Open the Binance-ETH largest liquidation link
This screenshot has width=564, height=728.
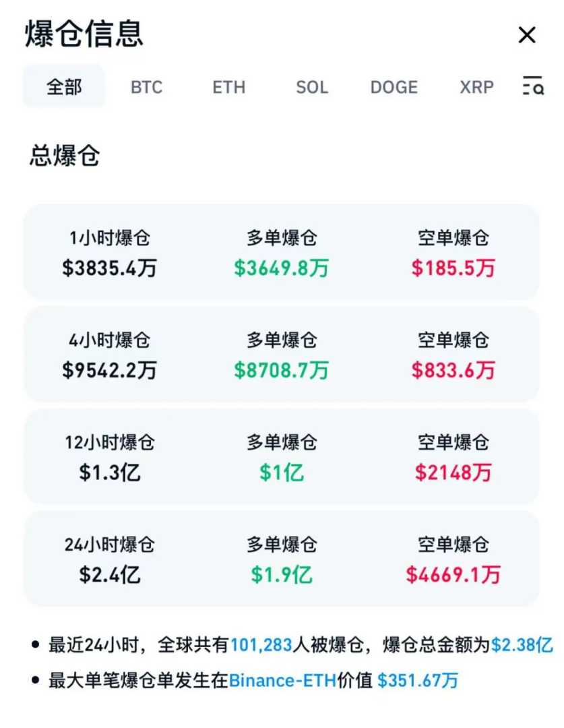click(x=282, y=681)
